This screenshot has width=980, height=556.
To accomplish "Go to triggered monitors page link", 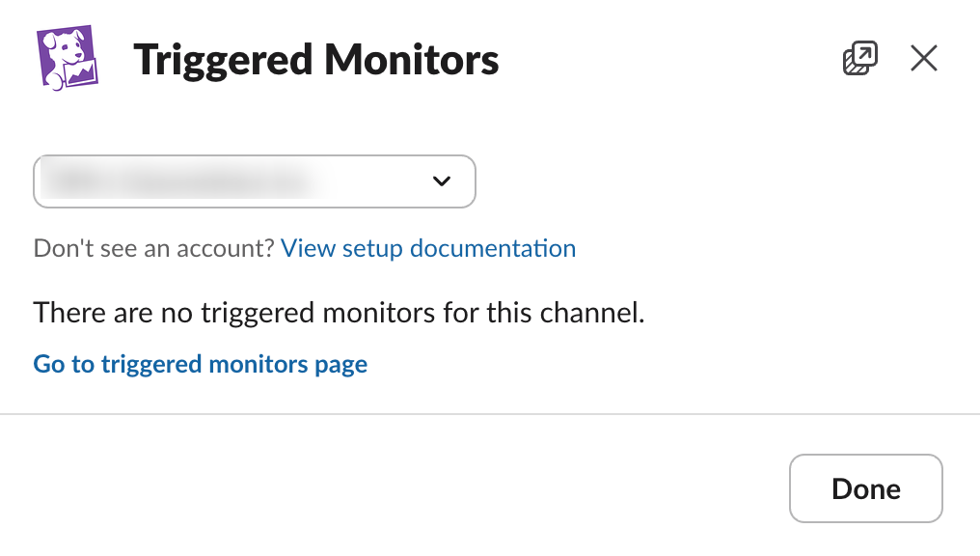I will pyautogui.click(x=200, y=364).
